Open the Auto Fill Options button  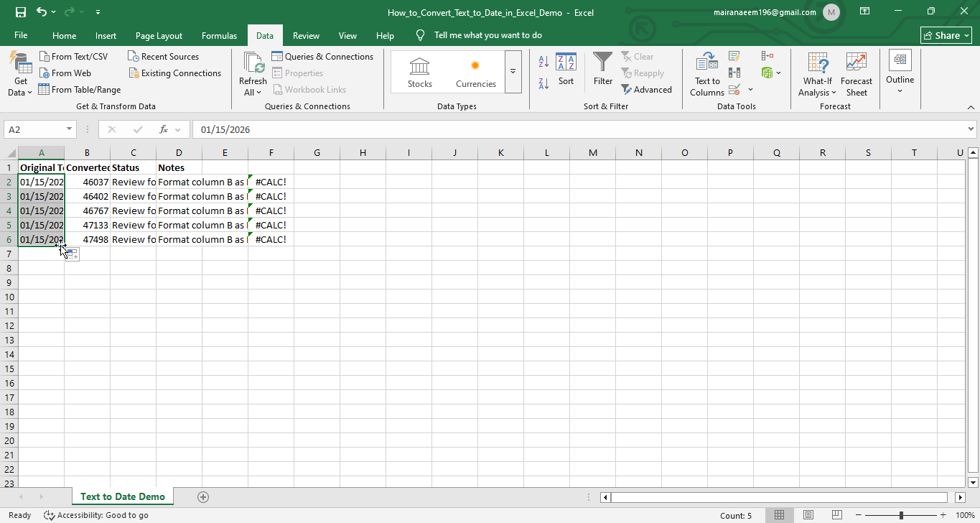(72, 254)
